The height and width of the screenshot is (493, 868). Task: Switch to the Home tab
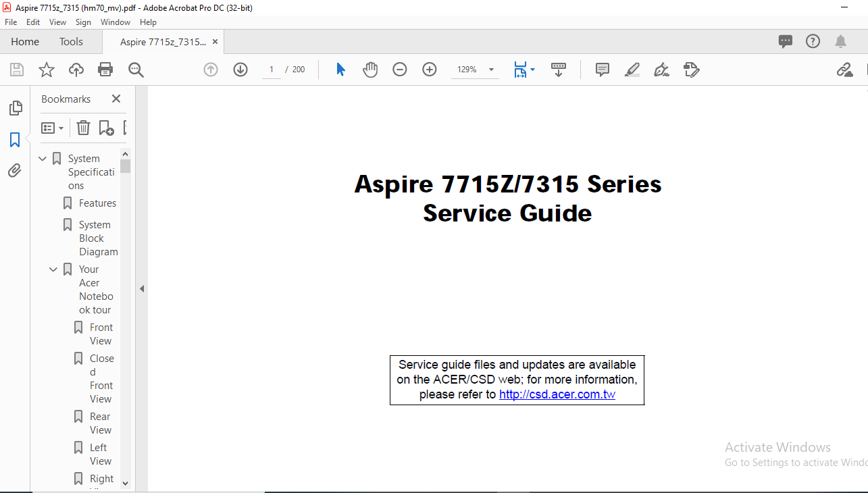25,42
